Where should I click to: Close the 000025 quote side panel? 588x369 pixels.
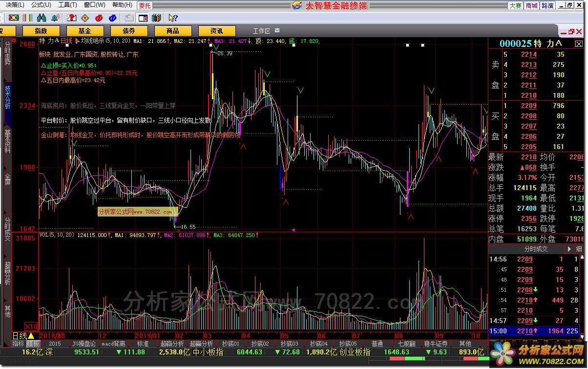(x=578, y=43)
